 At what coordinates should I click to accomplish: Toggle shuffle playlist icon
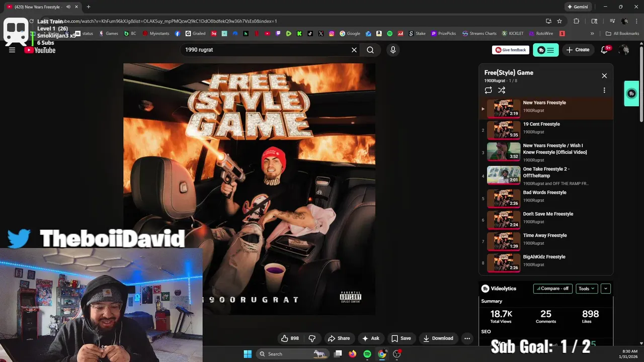[x=502, y=90]
